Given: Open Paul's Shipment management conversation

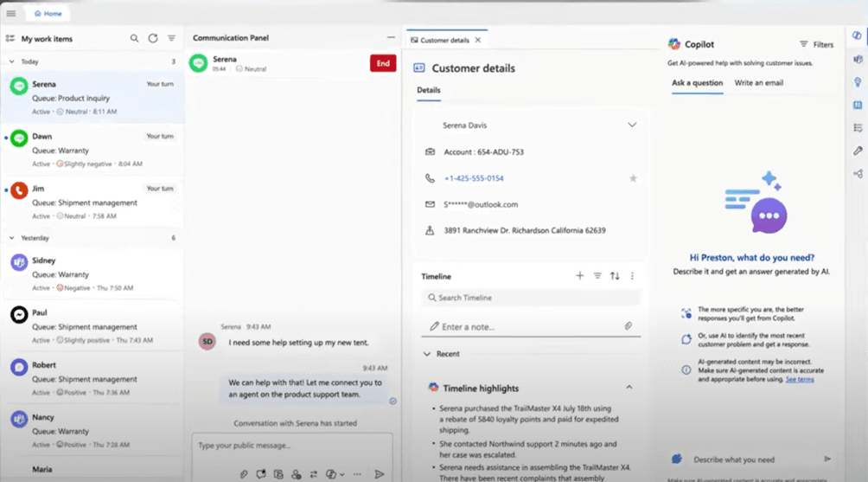Looking at the screenshot, I should [93, 325].
